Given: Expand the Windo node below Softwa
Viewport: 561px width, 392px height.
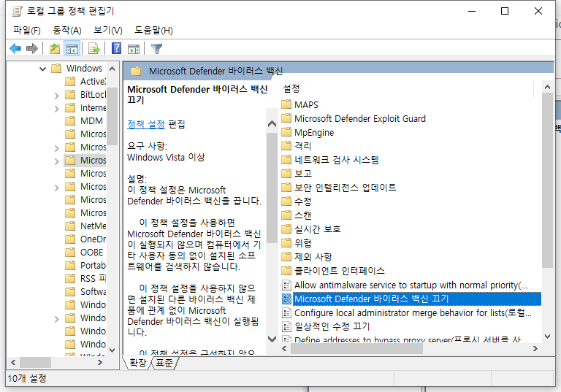Looking at the screenshot, I should [56, 319].
